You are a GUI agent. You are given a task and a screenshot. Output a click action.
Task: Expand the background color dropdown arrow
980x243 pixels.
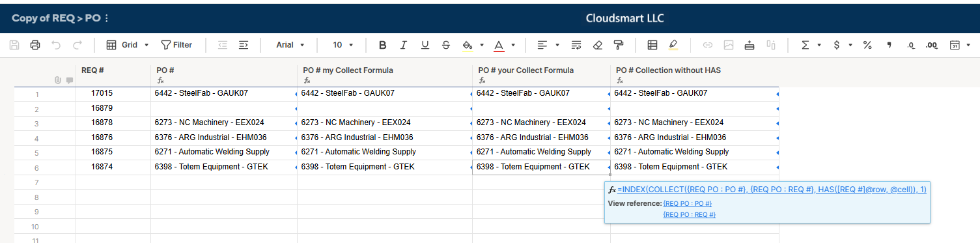pos(482,45)
